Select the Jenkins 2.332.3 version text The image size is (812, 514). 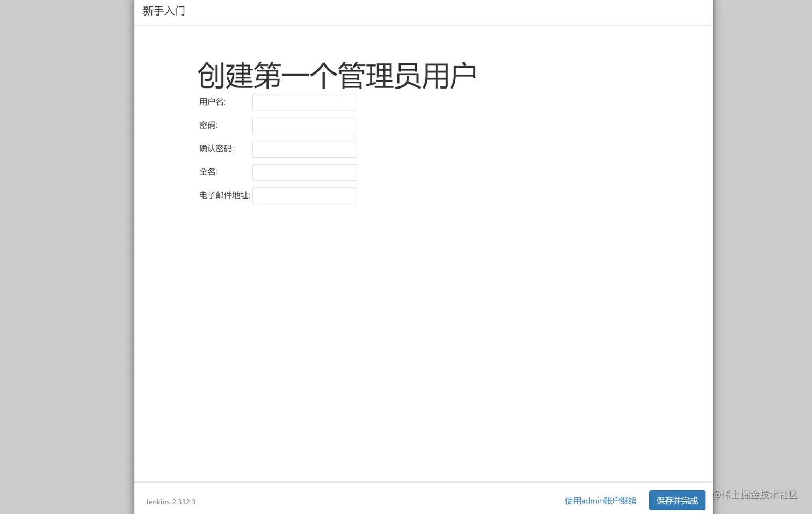(171, 502)
